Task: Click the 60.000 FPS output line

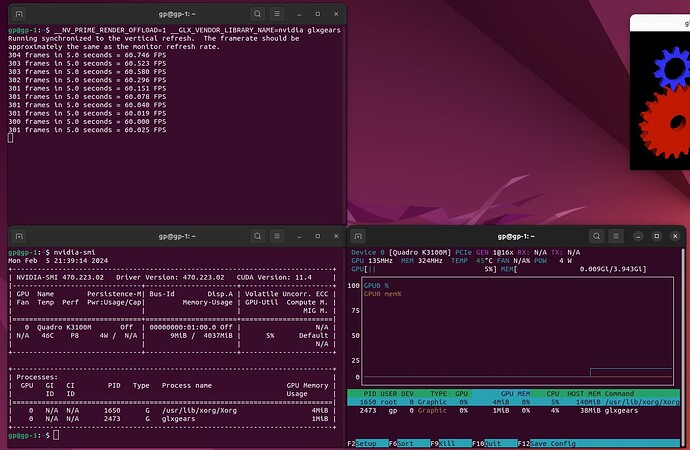Action: point(87,121)
